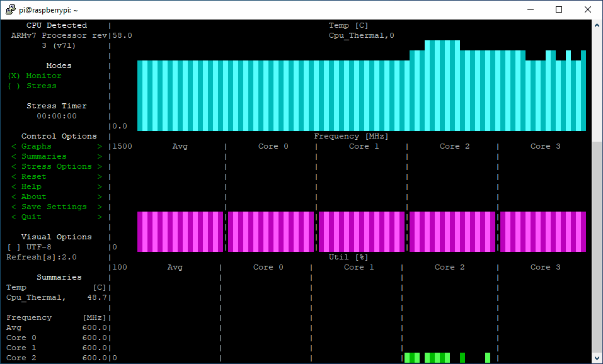Click the 'Core 2' util graph label
Image resolution: width=603 pixels, height=364 pixels.
pyautogui.click(x=449, y=267)
